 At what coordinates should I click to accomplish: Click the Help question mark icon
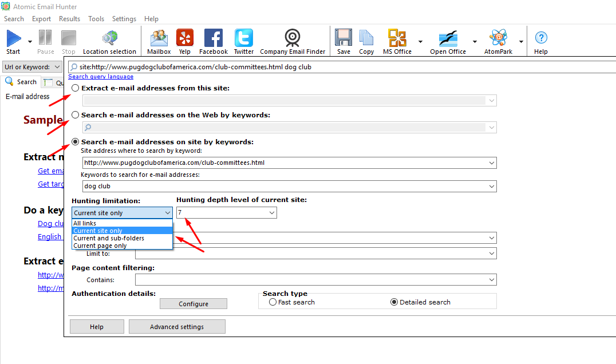[541, 38]
